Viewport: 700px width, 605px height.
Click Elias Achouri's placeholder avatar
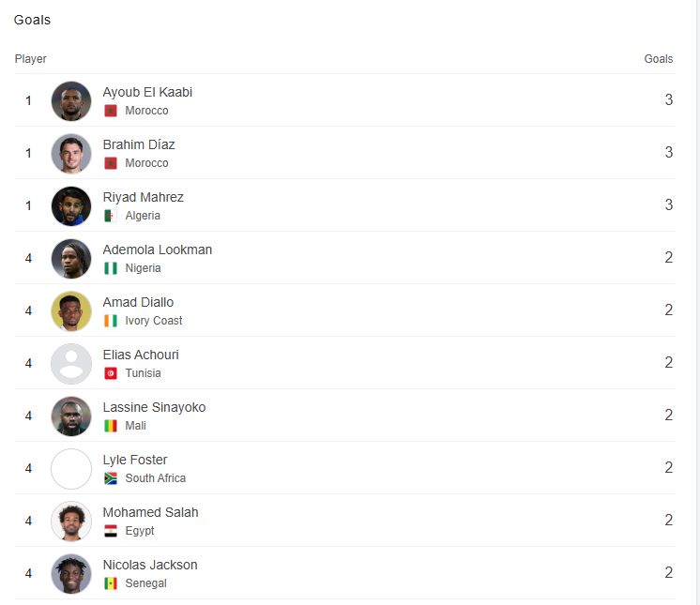pyautogui.click(x=71, y=364)
